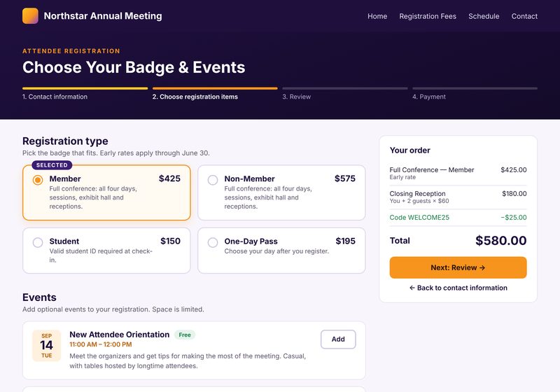Viewport: 560px width, 392px height.
Task: Select the Student radio button
Action: [38, 242]
